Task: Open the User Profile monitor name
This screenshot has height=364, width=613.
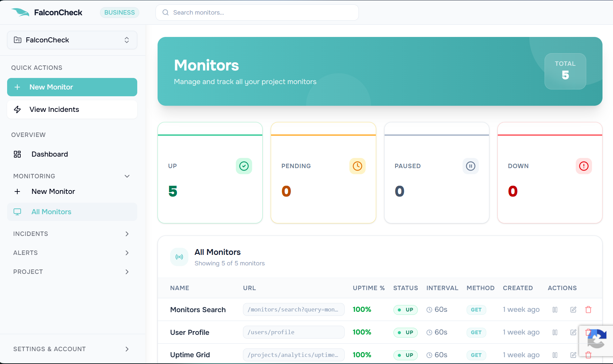Action: tap(190, 332)
